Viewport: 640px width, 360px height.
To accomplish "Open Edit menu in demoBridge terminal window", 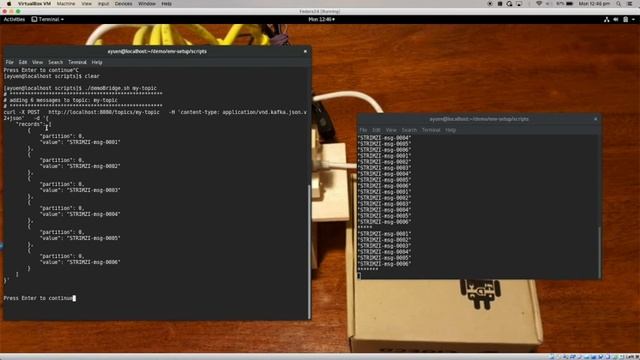I will (x=23, y=62).
